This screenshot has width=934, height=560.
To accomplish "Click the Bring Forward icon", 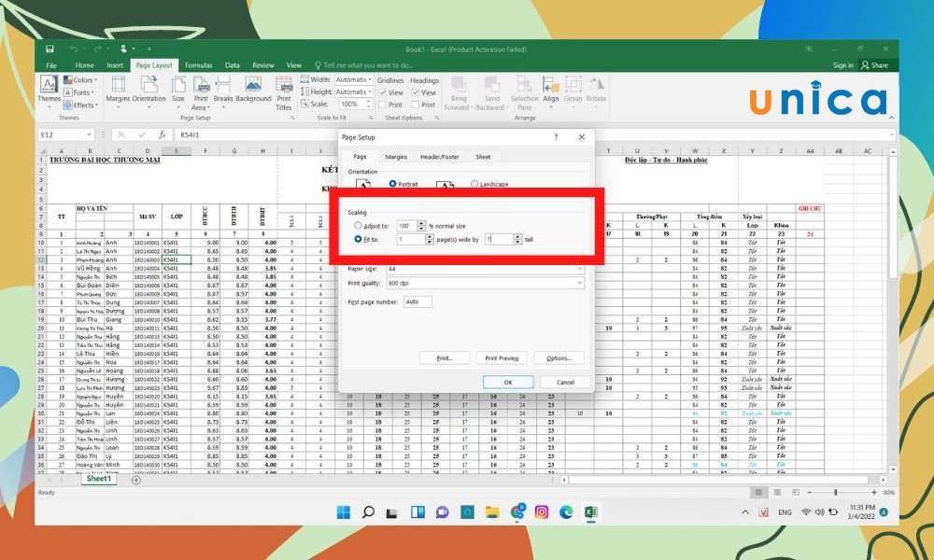I will coord(458,84).
